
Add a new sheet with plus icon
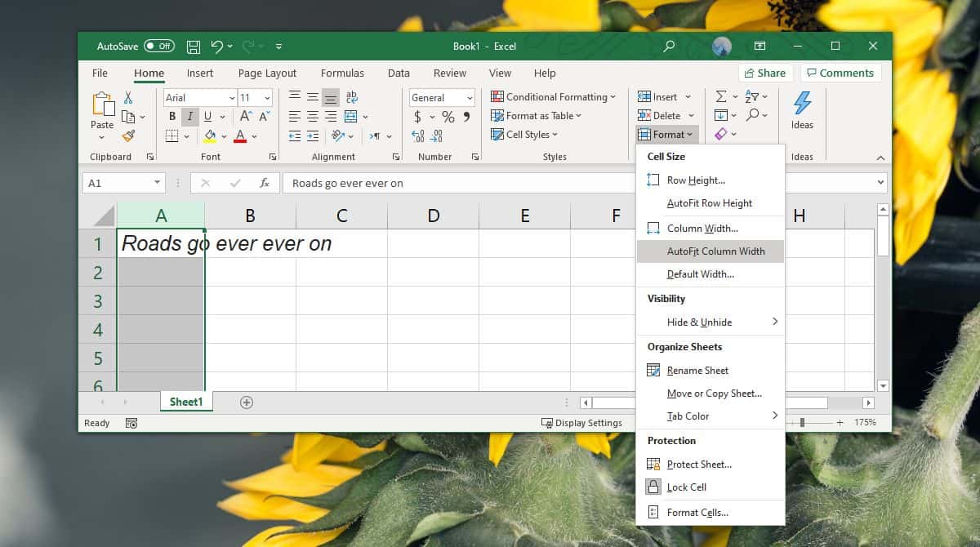(247, 402)
